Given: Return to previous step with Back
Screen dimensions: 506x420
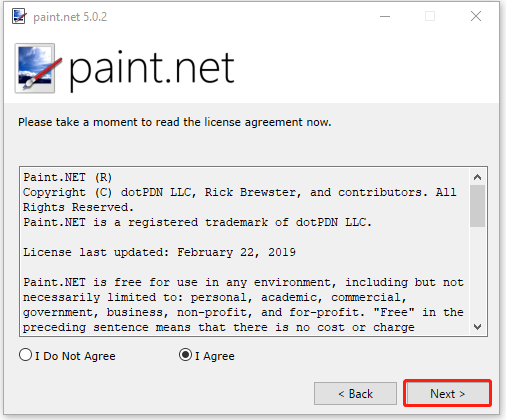Looking at the screenshot, I should pyautogui.click(x=355, y=393).
